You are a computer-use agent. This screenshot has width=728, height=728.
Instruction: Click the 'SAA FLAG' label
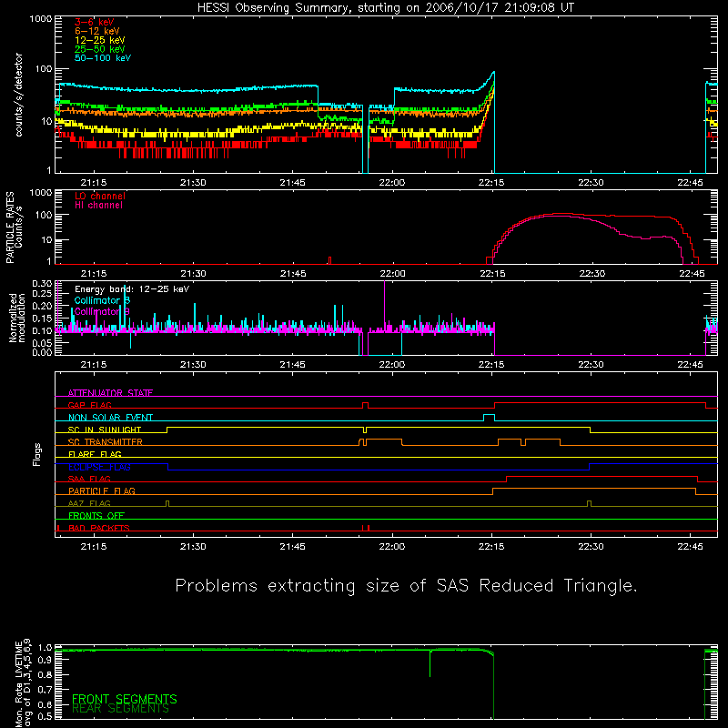89,479
